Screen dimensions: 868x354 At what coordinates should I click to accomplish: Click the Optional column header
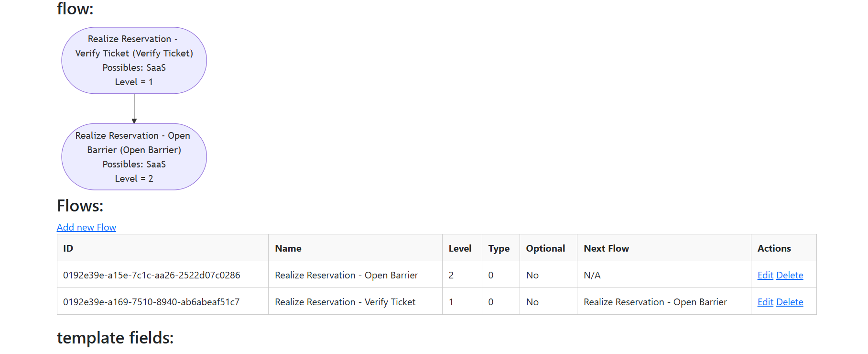click(x=545, y=248)
